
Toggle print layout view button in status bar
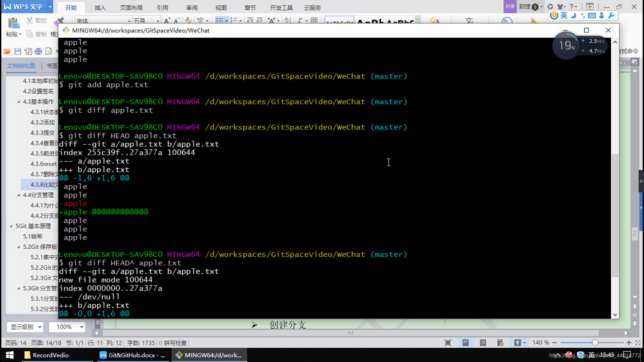point(466,343)
